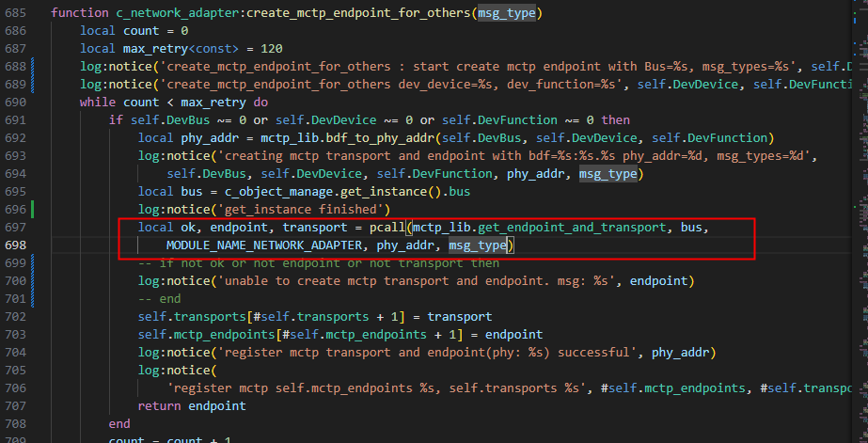Click line number 698 in the gutter
This screenshot has width=868, height=443.
tap(15, 245)
